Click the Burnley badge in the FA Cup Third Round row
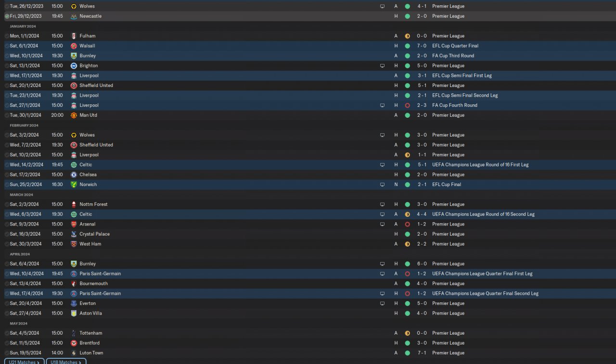Screen dimensions: 616x364 [x=74, y=56]
